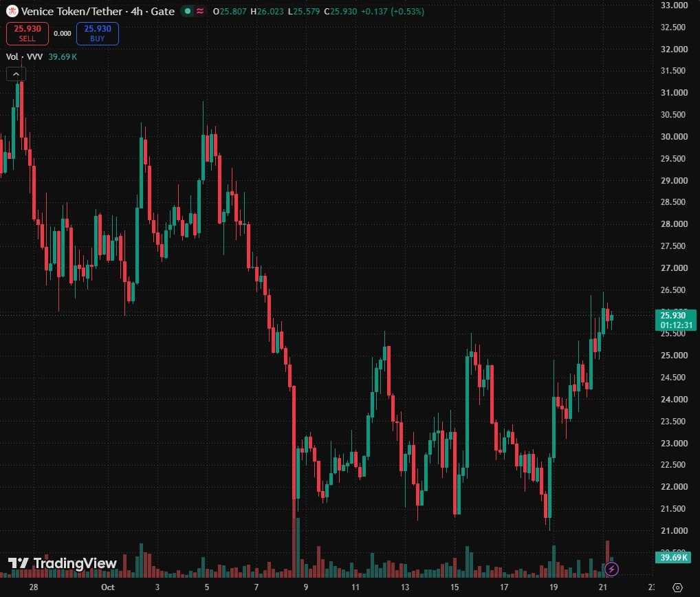Screen dimensions: 700x597
Task: Click the 21 date label on time axis
Action: pos(603,587)
